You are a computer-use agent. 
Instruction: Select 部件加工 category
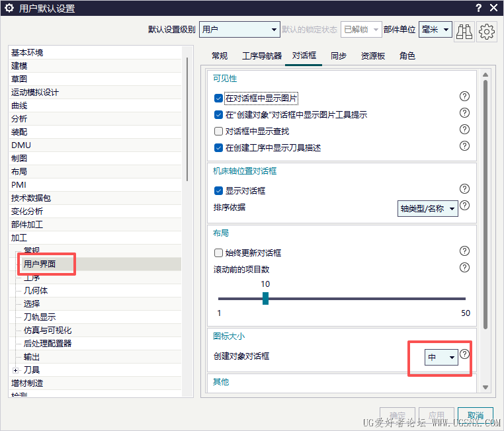click(95, 225)
